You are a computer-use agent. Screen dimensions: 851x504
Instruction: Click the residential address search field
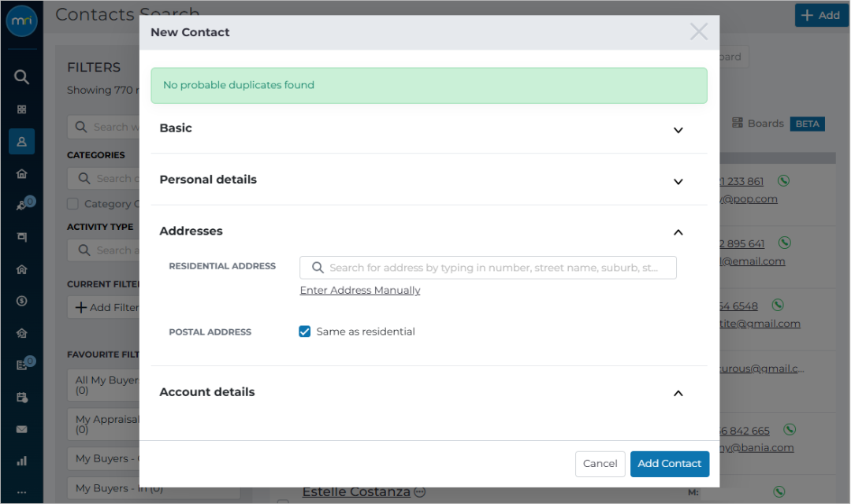click(488, 268)
